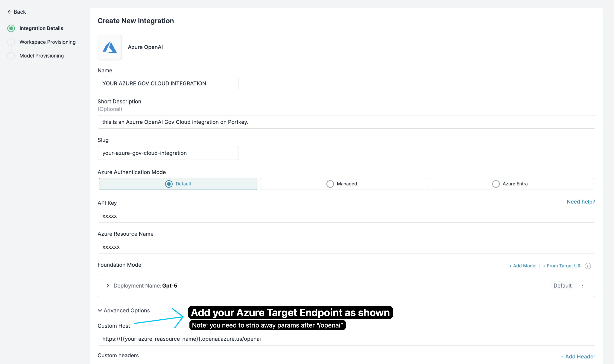This screenshot has height=364, width=614.
Task: Select the Integration Details sidebar step
Action: (x=41, y=28)
